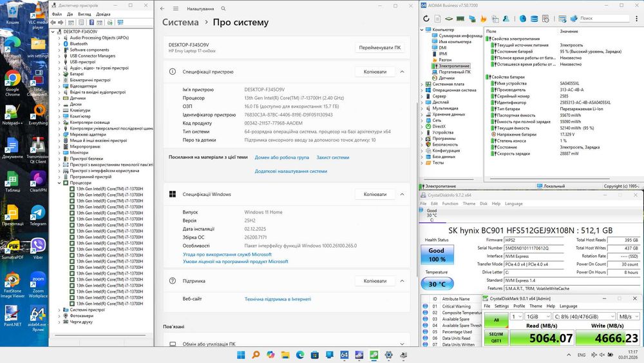
Task: Click the Settings gear icon on the taskbar
Action: [388, 355]
